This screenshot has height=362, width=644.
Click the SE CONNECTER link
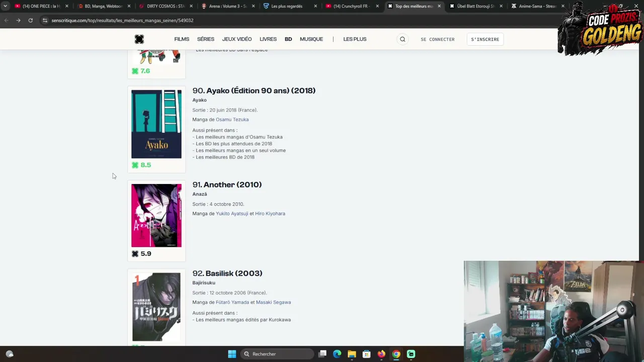click(438, 39)
